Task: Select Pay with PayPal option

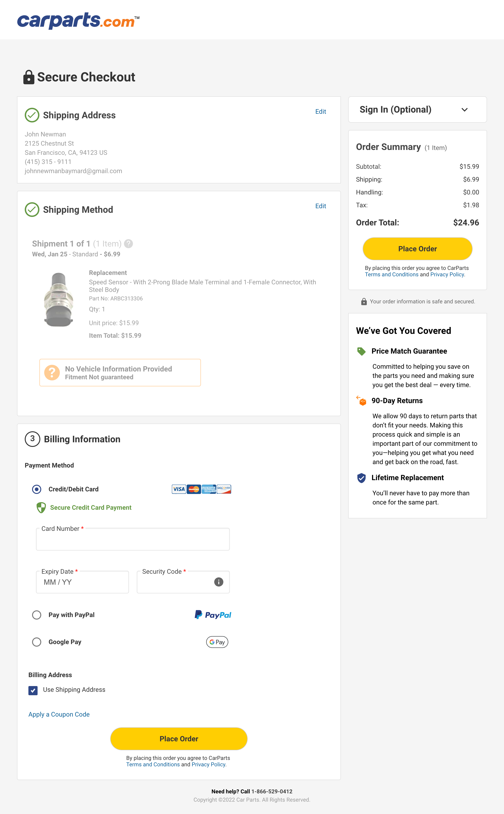Action: click(37, 615)
